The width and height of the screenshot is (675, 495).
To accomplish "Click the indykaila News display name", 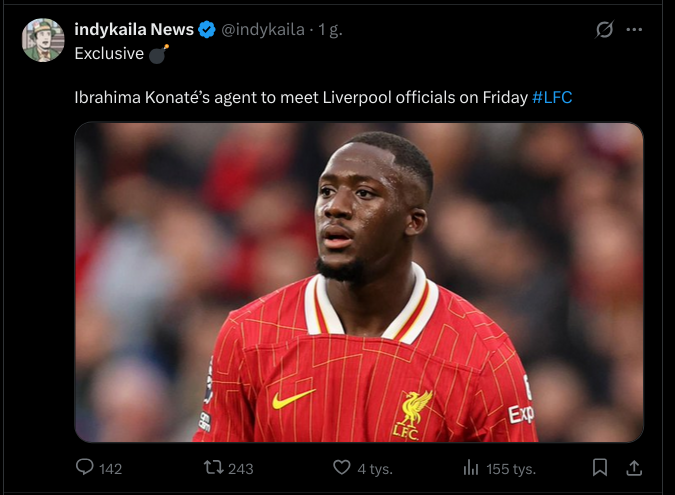I will 134,30.
